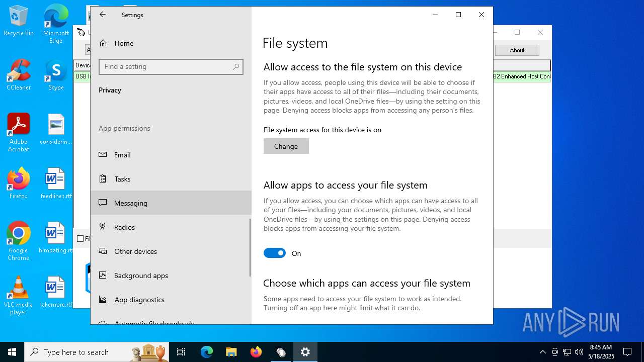Select the App diagnostics icon

coord(103,300)
